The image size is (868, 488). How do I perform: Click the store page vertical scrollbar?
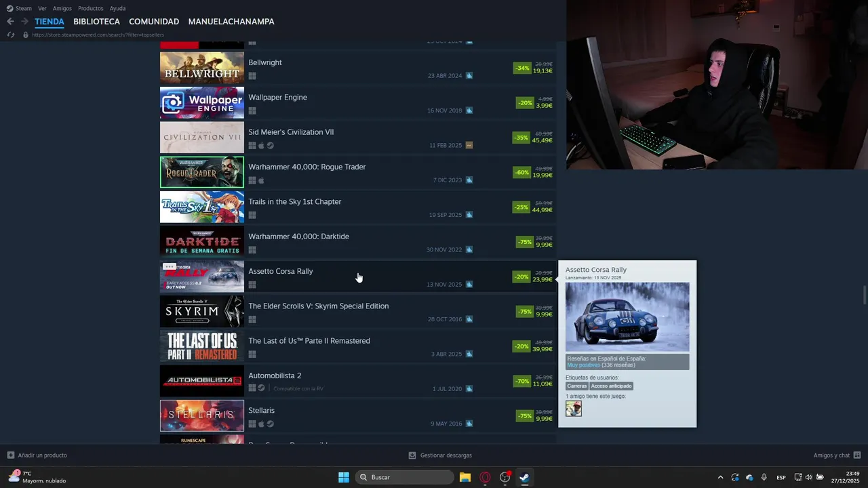(x=864, y=296)
